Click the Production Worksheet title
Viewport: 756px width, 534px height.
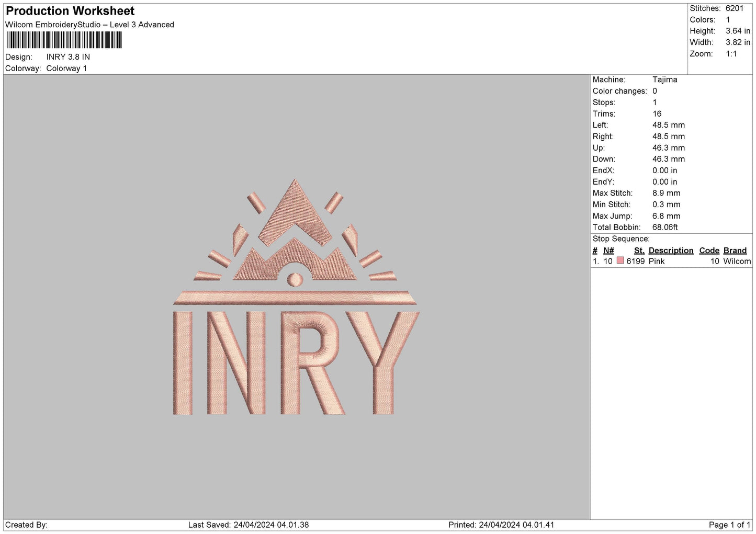point(70,11)
